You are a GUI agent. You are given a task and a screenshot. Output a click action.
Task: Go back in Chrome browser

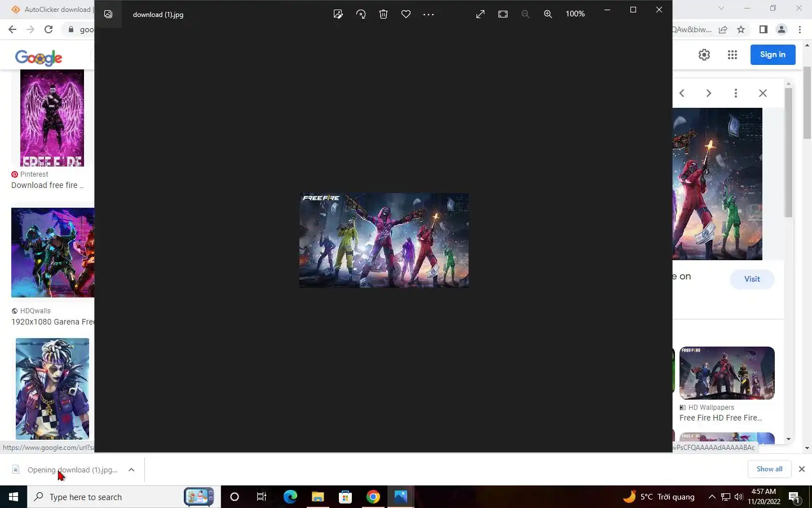[x=12, y=29]
